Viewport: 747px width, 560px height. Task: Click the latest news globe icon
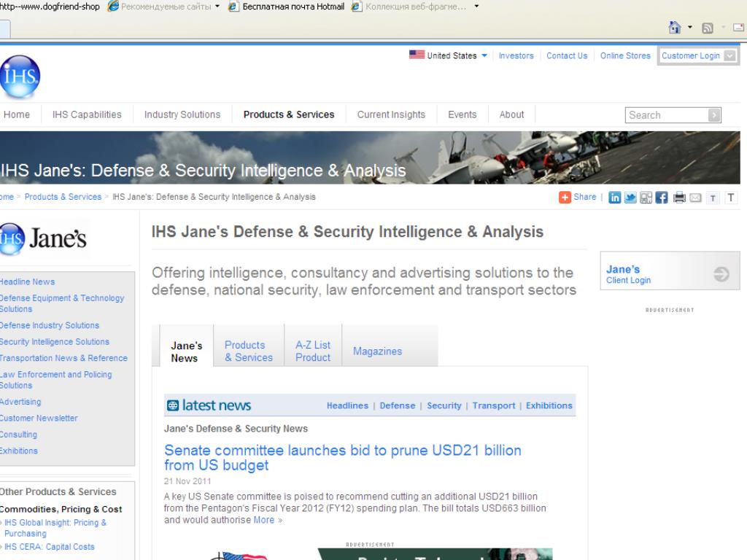(173, 405)
